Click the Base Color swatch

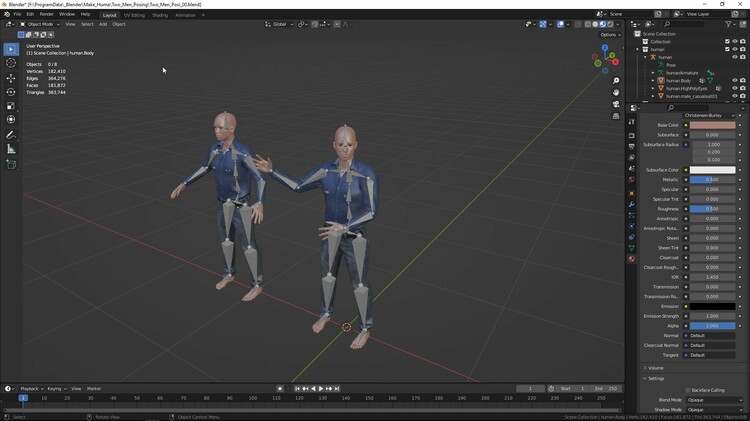coord(711,125)
